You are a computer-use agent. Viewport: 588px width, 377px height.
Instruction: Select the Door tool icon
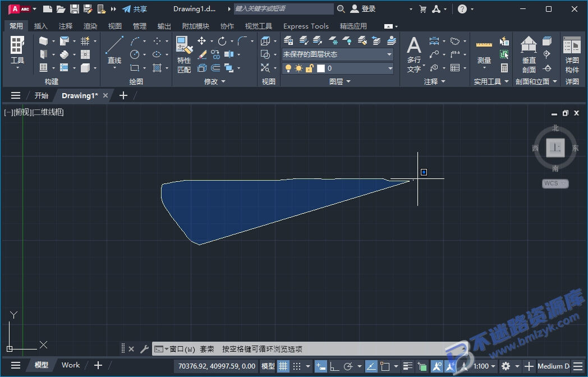click(44, 54)
